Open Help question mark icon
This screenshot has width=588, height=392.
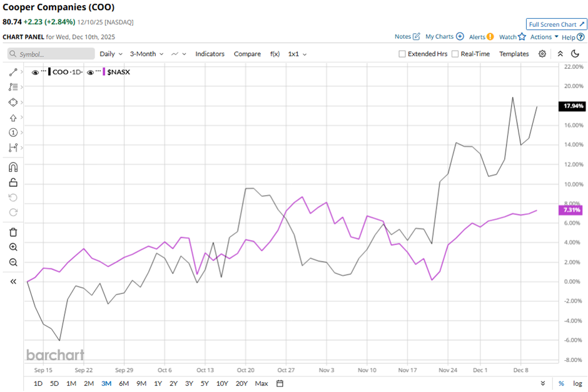(x=580, y=37)
